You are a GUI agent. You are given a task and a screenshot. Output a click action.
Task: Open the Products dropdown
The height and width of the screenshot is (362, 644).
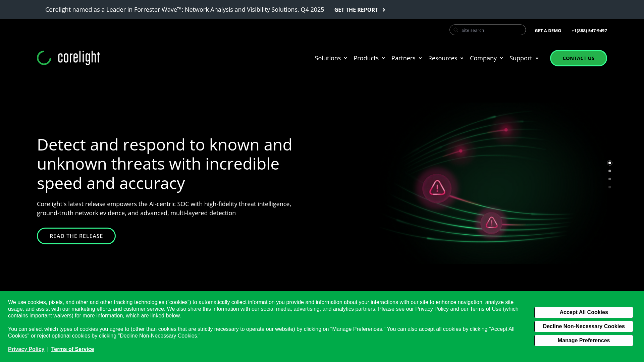(366, 58)
